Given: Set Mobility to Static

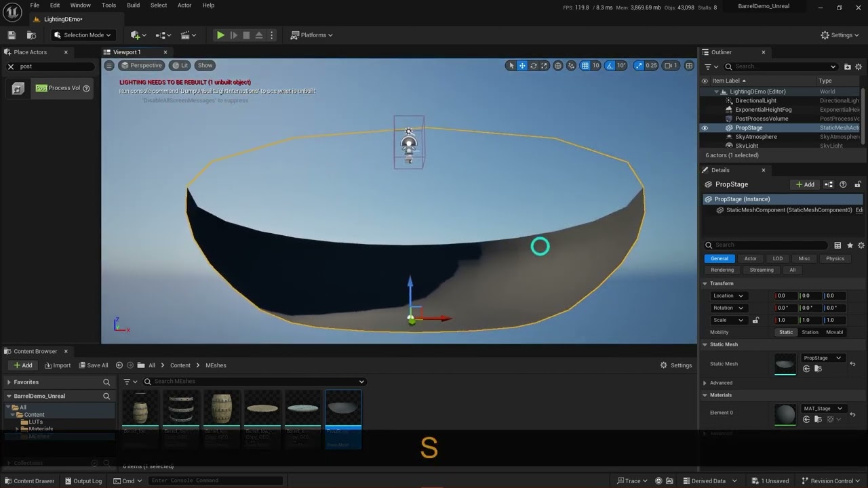Looking at the screenshot, I should click(x=786, y=332).
